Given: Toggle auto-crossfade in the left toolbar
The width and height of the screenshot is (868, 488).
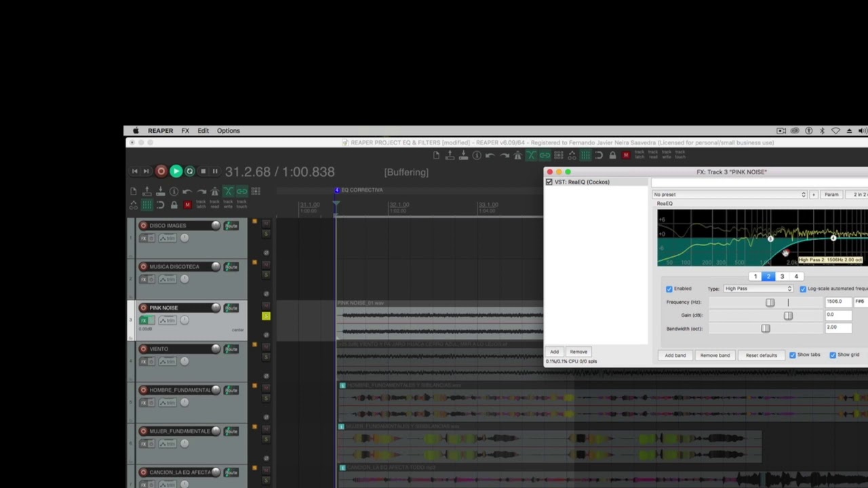Looking at the screenshot, I should coord(229,192).
